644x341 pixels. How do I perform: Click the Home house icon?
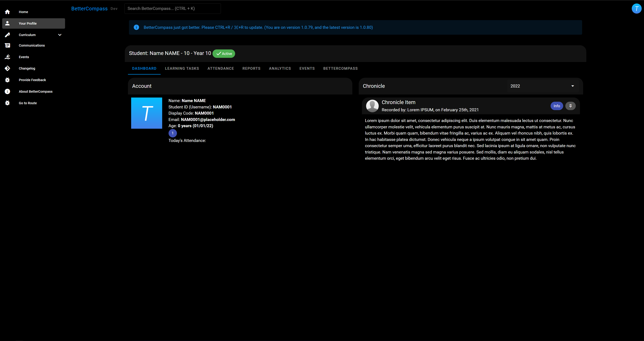[x=8, y=12]
